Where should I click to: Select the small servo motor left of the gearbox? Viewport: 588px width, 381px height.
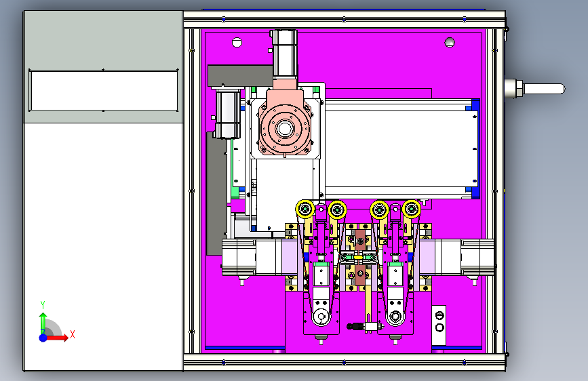click(228, 114)
